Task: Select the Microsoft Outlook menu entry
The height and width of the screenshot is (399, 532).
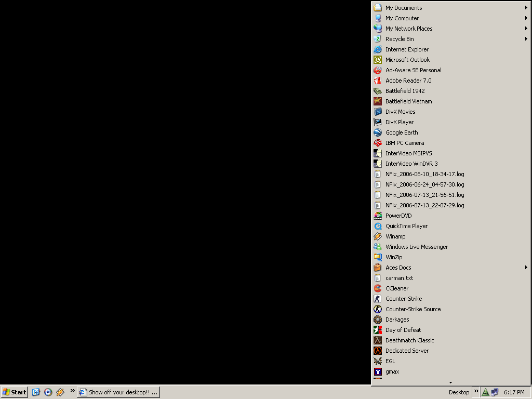Action: point(407,60)
